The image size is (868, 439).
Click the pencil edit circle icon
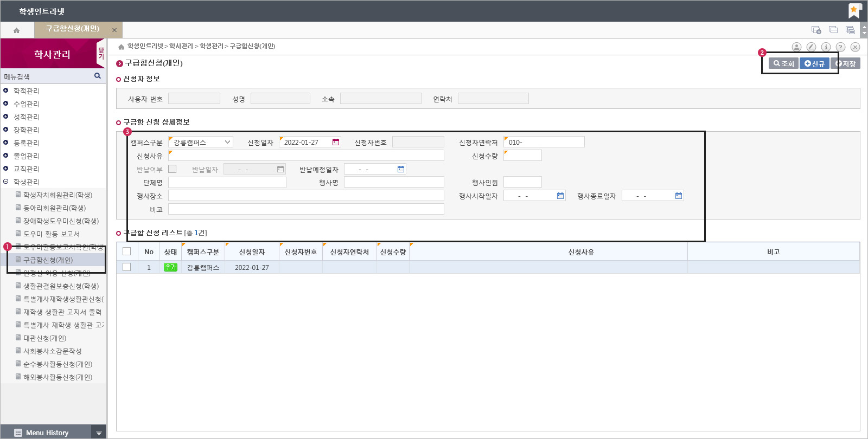tap(811, 47)
